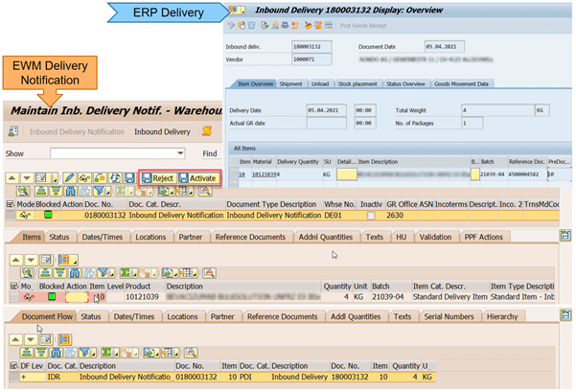Click the up arrow collapse icon
Screen dimensions: 576x392
(x=12, y=178)
